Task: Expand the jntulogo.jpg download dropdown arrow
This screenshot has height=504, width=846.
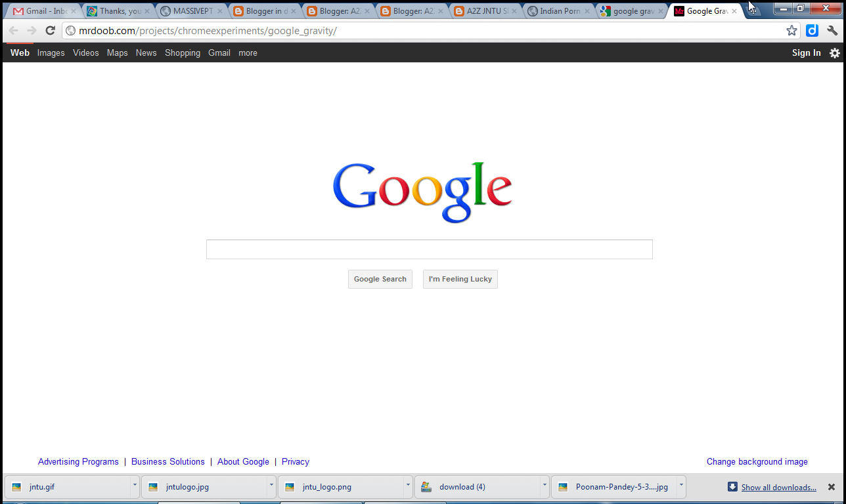Action: (271, 486)
